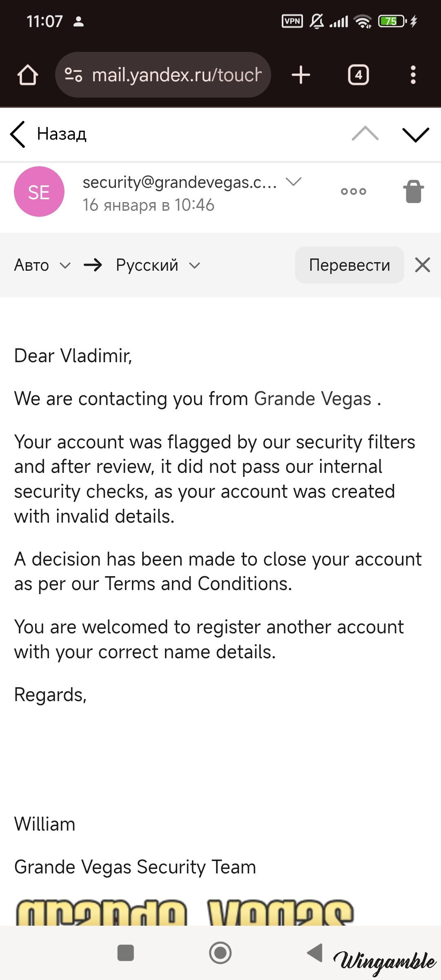Image resolution: width=441 pixels, height=980 pixels.
Task: Tap the browser home icon
Action: point(28,75)
